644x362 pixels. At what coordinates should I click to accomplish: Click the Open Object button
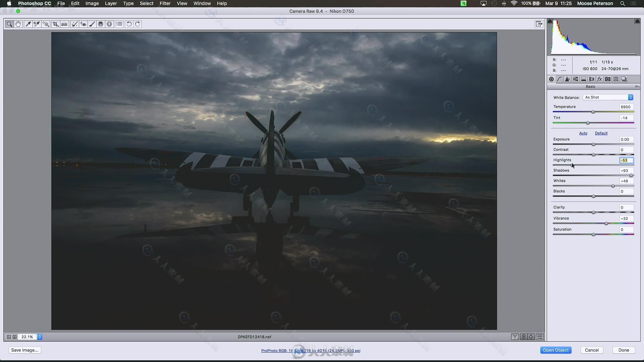[x=556, y=350]
